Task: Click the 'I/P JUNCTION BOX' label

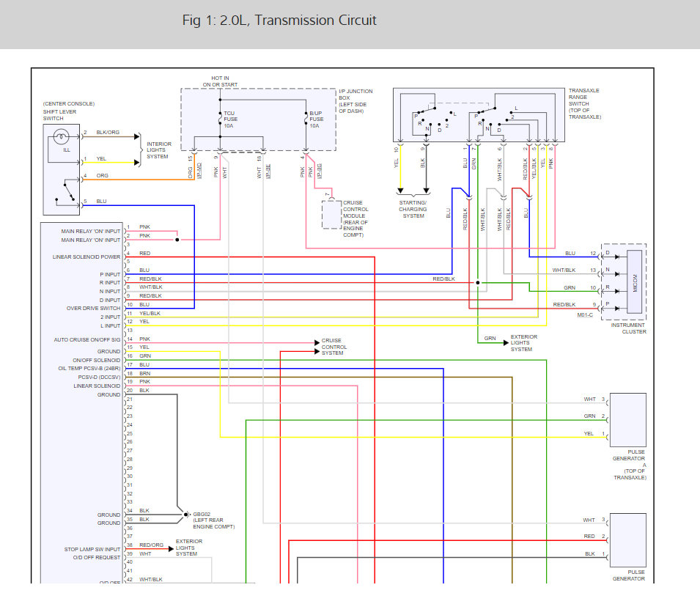Action: 355,95
